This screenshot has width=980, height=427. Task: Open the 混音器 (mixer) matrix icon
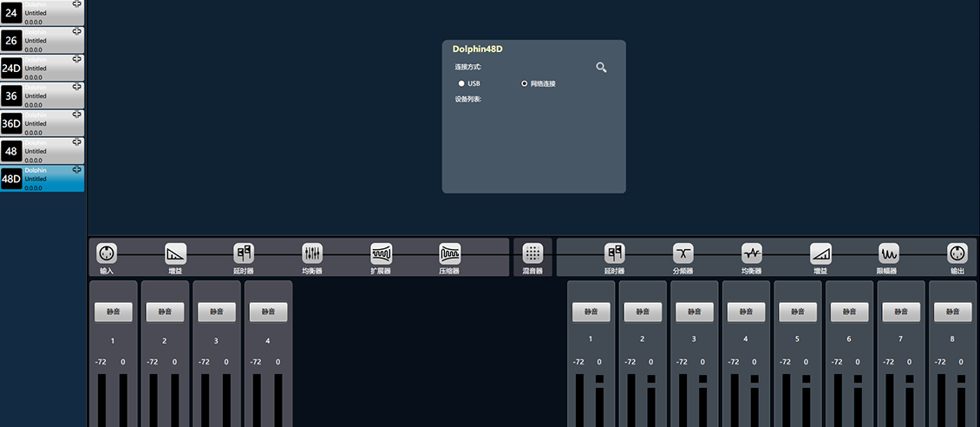click(x=532, y=253)
